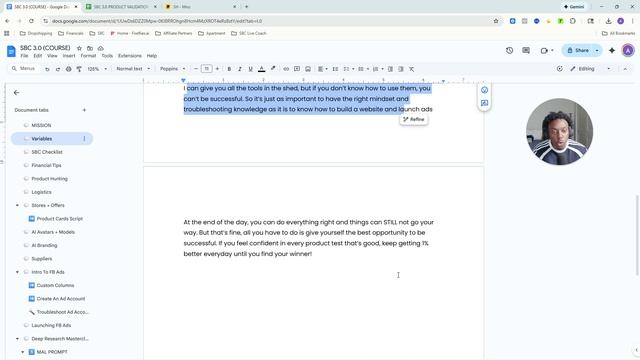Click the cloud document status icon
This screenshot has width=640, height=360.
pos(100,48)
